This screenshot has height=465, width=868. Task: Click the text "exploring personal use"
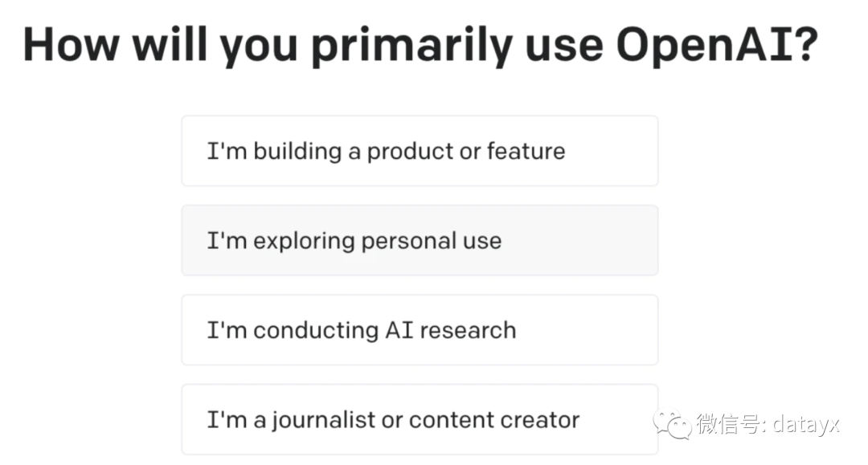[378, 241]
